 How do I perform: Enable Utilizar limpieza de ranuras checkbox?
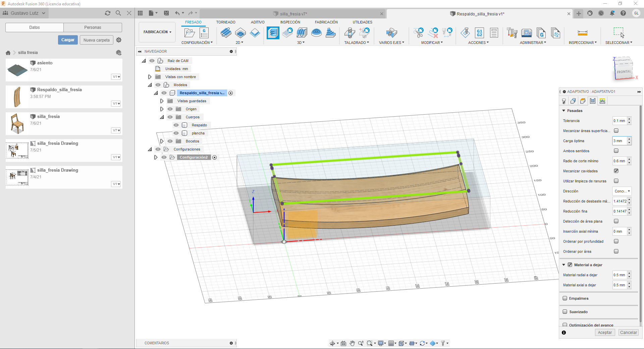(x=616, y=181)
